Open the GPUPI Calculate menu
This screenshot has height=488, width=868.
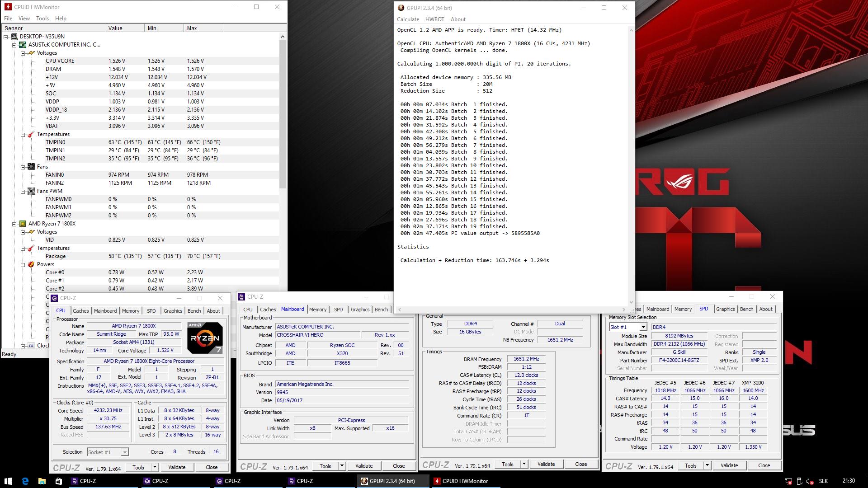[x=408, y=19]
